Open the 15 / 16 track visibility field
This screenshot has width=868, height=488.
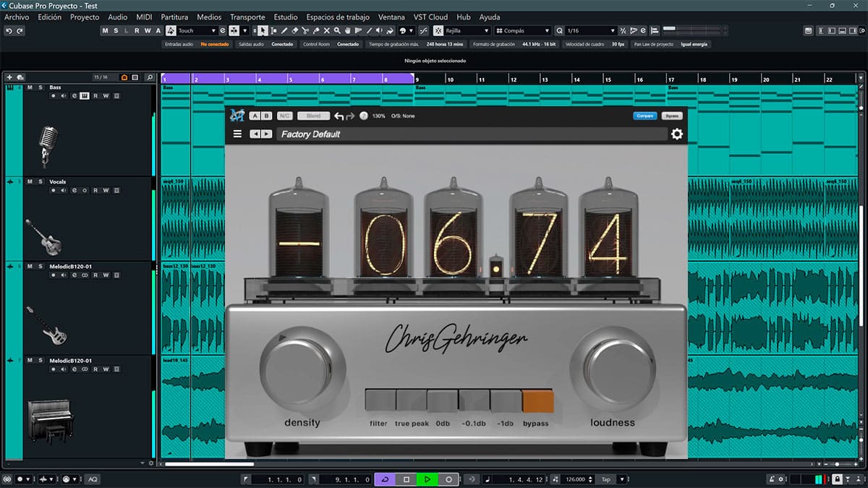pyautogui.click(x=101, y=77)
